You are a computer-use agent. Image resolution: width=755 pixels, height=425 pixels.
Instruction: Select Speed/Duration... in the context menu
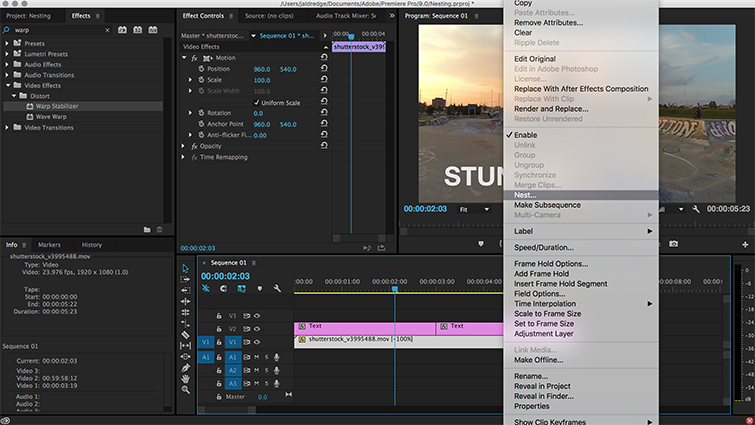(543, 247)
